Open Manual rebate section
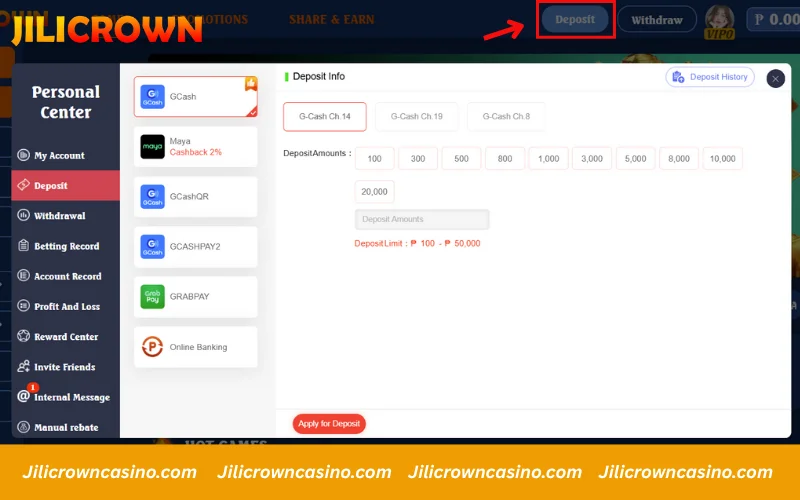800x500 pixels. point(65,427)
